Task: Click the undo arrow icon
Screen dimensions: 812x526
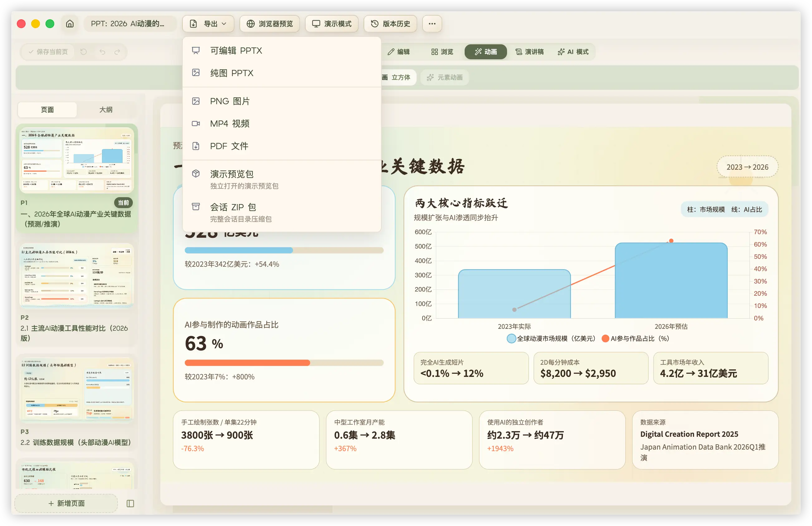Action: point(102,52)
